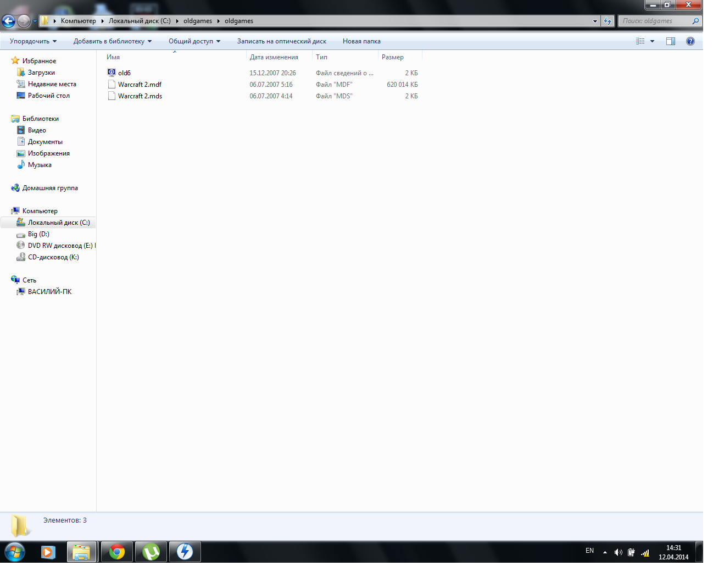Open the 'Упорядочить' menu
Viewport: 713px width, 588px height.
pyautogui.click(x=33, y=41)
